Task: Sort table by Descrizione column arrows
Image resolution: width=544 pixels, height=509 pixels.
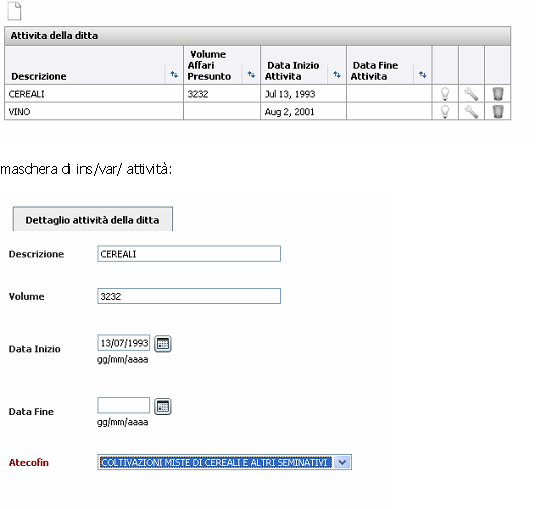Action: pos(174,74)
